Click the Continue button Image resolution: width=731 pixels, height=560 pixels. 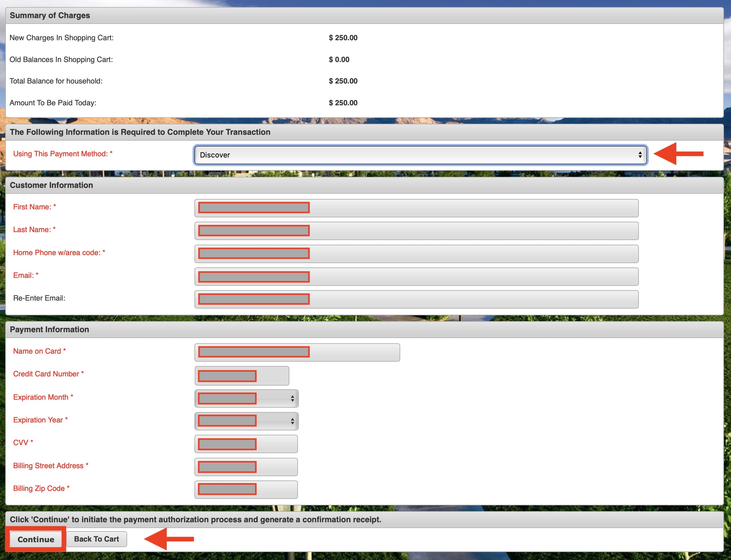pyautogui.click(x=36, y=539)
